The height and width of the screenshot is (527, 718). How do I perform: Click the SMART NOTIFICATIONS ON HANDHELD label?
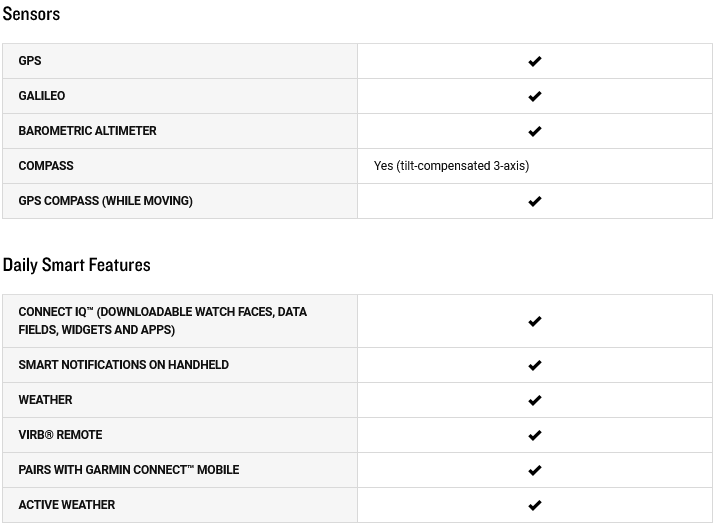coord(123,365)
